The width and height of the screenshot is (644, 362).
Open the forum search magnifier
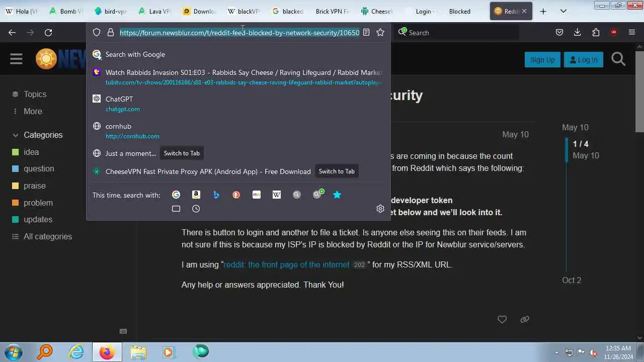pos(618,59)
